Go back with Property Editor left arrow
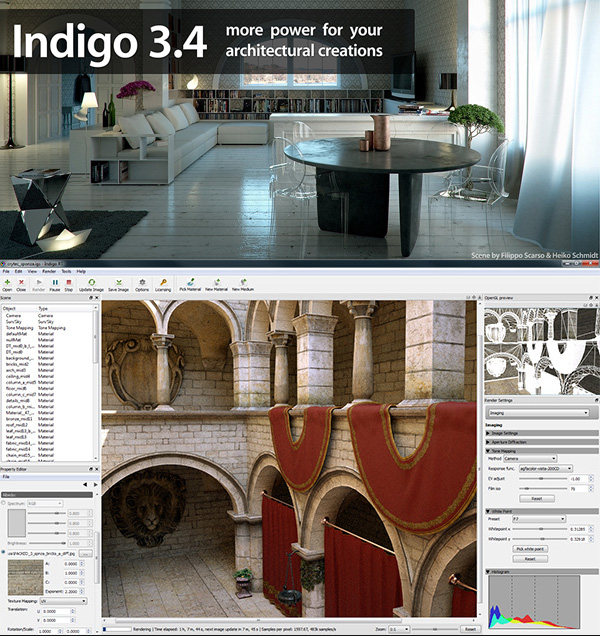The width and height of the screenshot is (600, 636). [85, 485]
